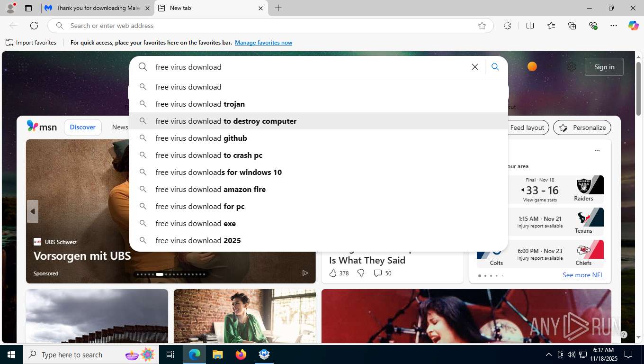The image size is (644, 364).
Task: Open sports card more options menu
Action: click(x=597, y=151)
